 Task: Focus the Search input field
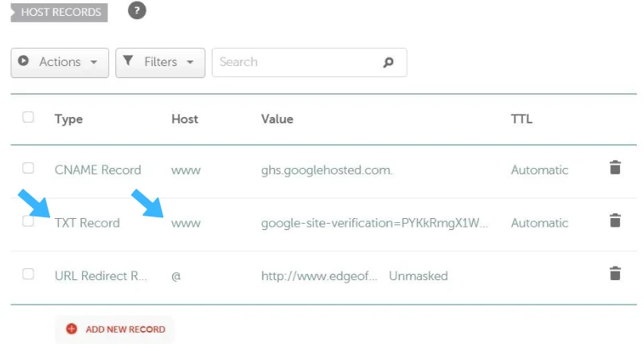click(310, 62)
